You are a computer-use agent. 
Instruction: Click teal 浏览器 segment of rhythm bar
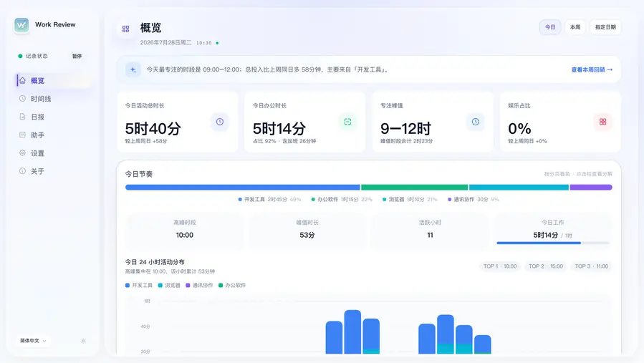point(519,188)
